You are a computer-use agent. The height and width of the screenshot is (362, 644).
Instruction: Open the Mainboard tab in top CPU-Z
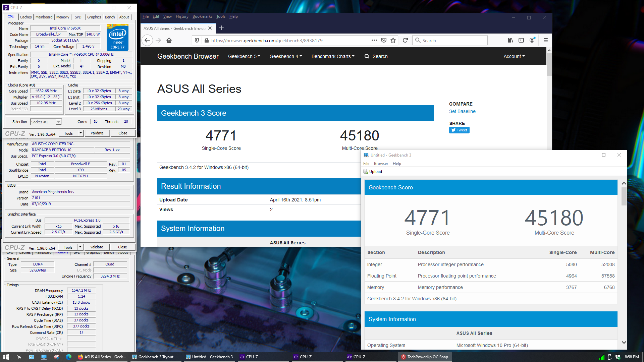tap(44, 17)
